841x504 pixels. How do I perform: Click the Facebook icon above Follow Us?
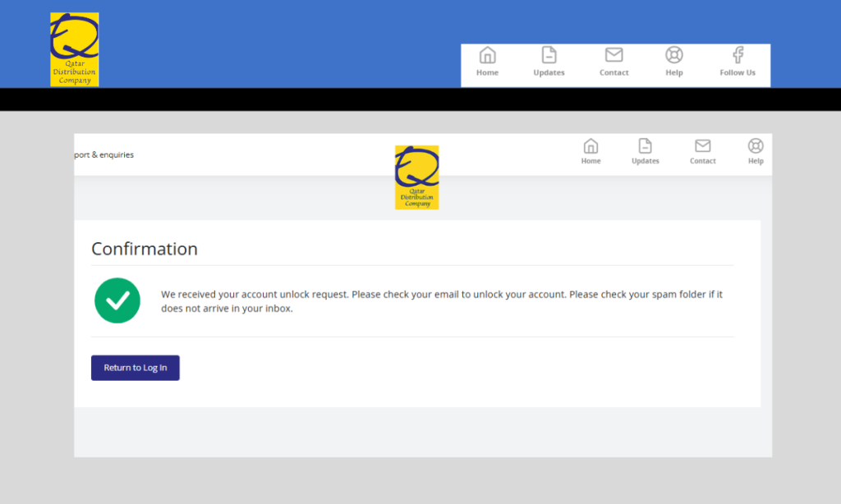tap(738, 55)
